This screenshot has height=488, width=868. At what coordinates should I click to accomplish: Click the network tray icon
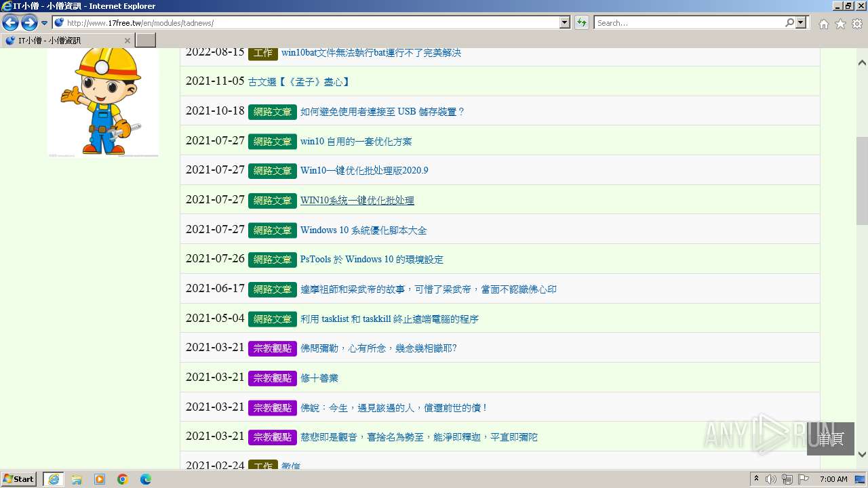click(787, 479)
